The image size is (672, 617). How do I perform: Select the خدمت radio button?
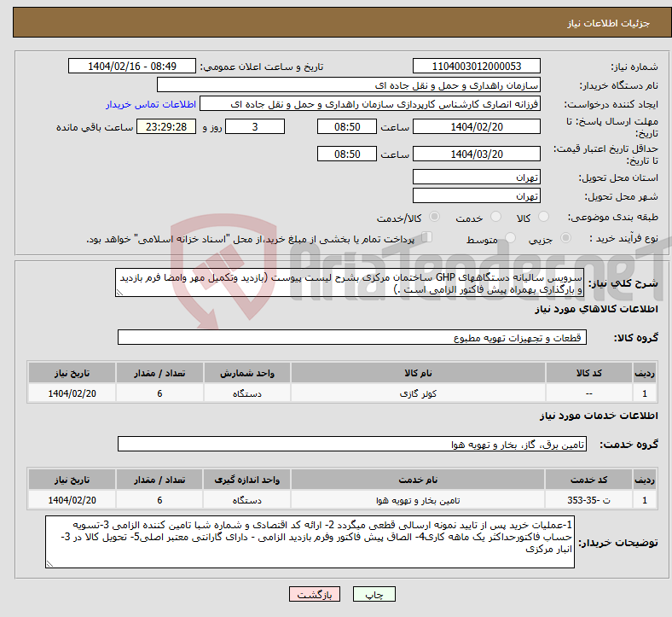point(495,217)
